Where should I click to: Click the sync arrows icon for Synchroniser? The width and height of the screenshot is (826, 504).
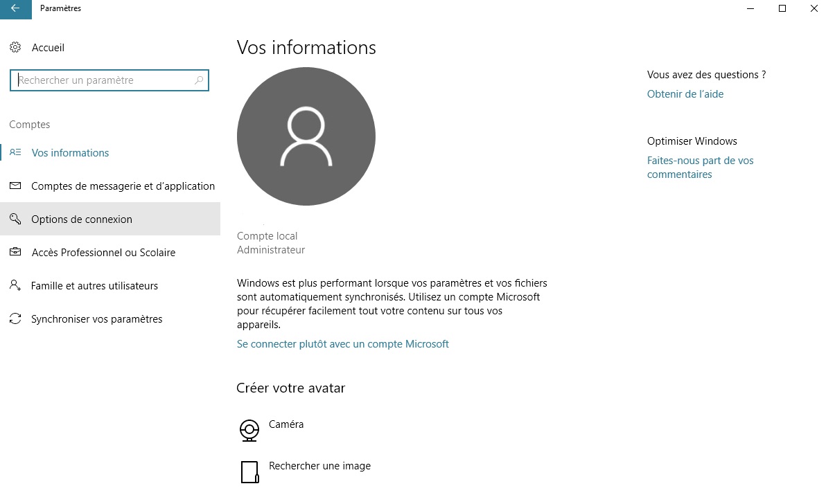15,319
